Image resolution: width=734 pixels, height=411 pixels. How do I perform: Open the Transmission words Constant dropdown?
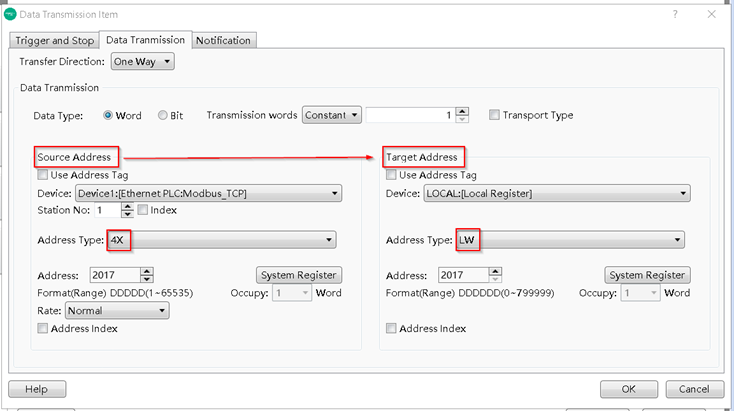[x=331, y=115]
